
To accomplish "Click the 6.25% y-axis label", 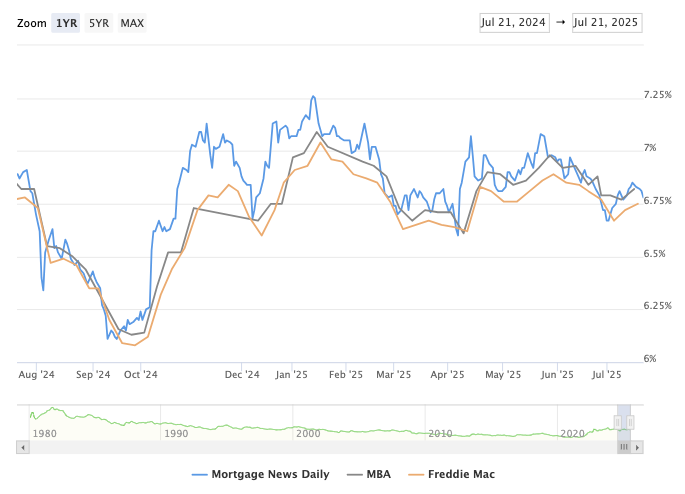I will [657, 306].
